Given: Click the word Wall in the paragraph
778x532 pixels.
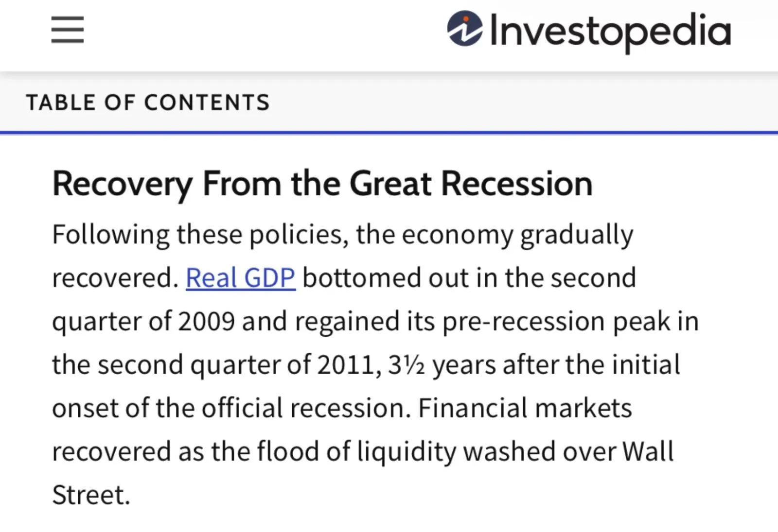Looking at the screenshot, I should pos(648,451).
